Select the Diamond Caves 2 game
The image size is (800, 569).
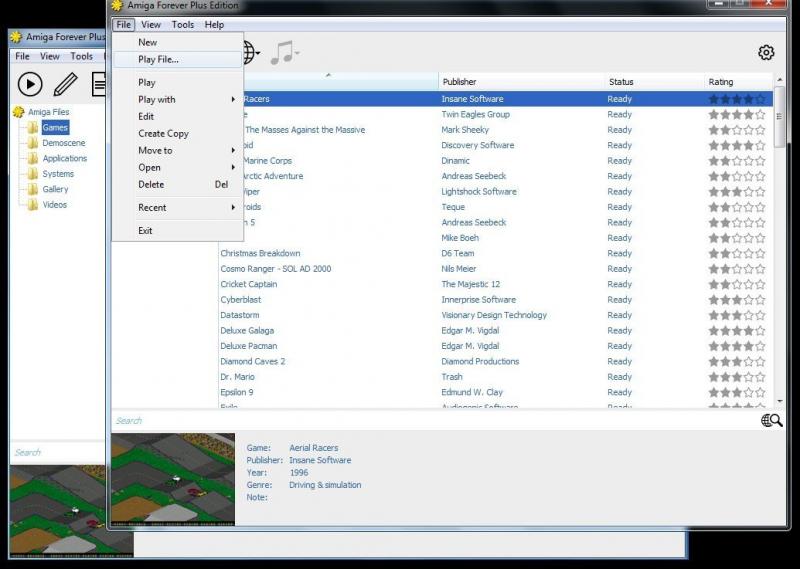495,361
